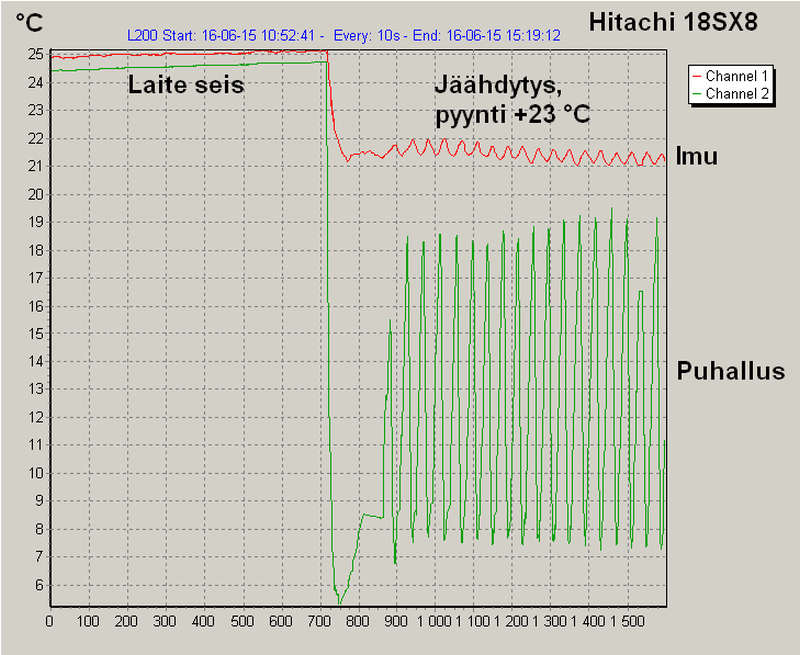Click the 25 value on the y-axis

click(x=35, y=54)
